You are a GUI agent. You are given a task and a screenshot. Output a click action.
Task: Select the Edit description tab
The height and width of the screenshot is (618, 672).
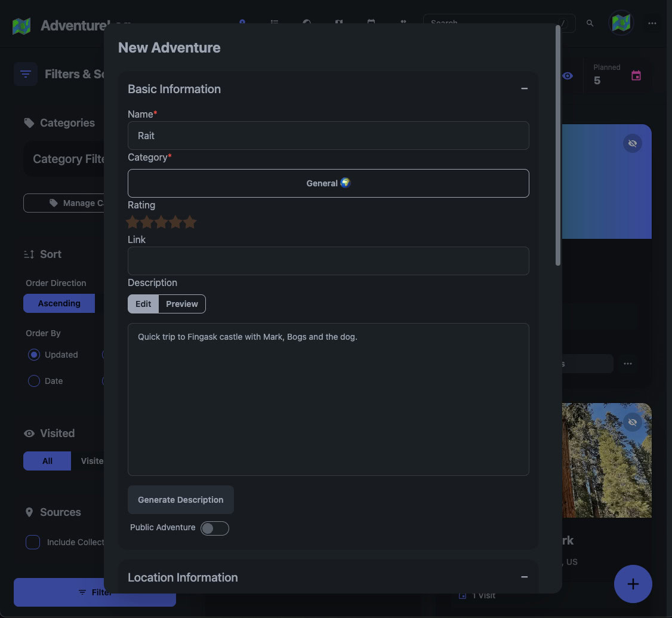[143, 304]
